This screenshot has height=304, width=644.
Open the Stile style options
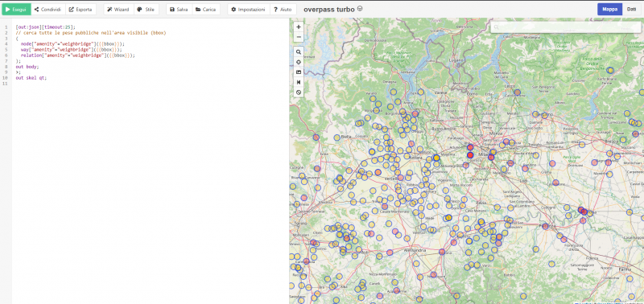[x=147, y=9]
